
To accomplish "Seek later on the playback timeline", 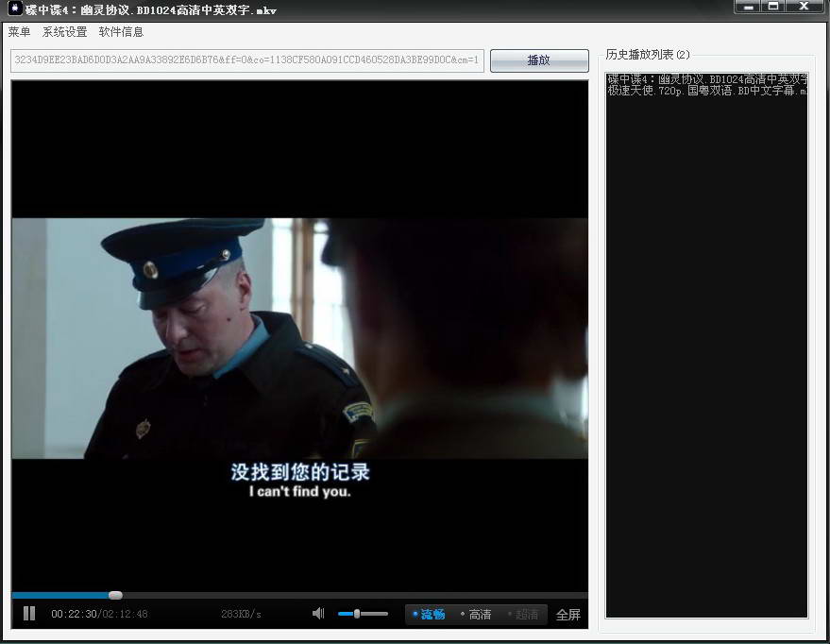I will pos(355,595).
